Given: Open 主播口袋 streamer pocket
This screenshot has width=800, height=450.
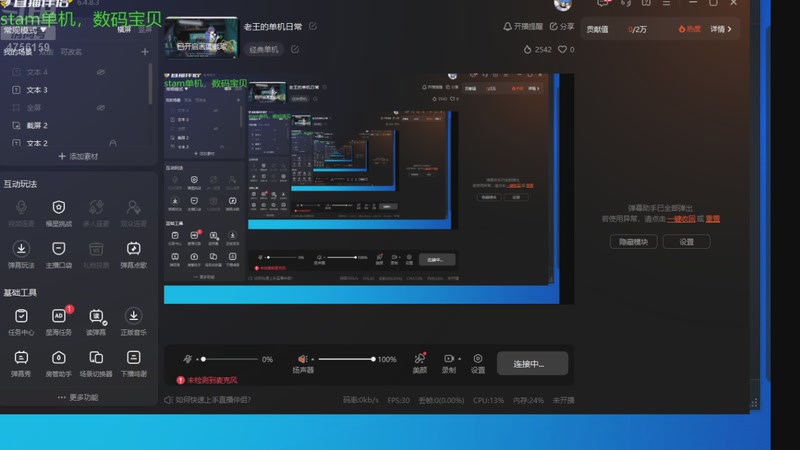Looking at the screenshot, I should coord(59,255).
